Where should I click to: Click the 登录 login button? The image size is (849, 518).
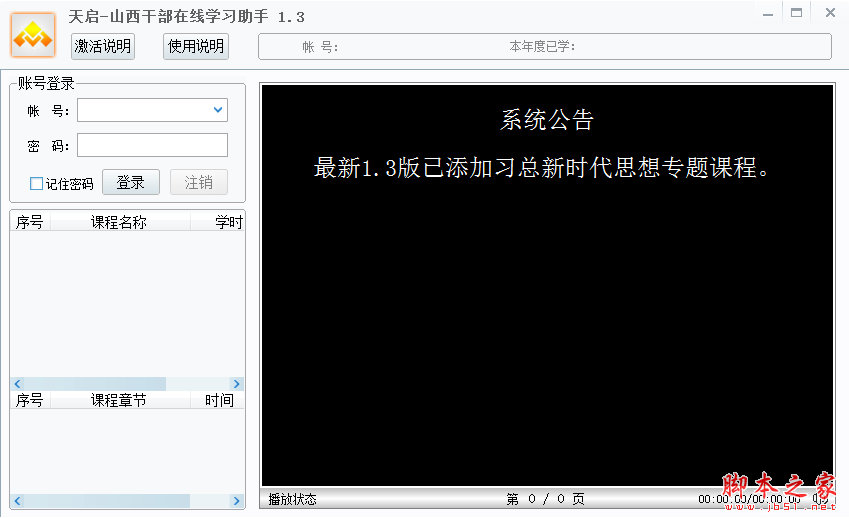130,182
